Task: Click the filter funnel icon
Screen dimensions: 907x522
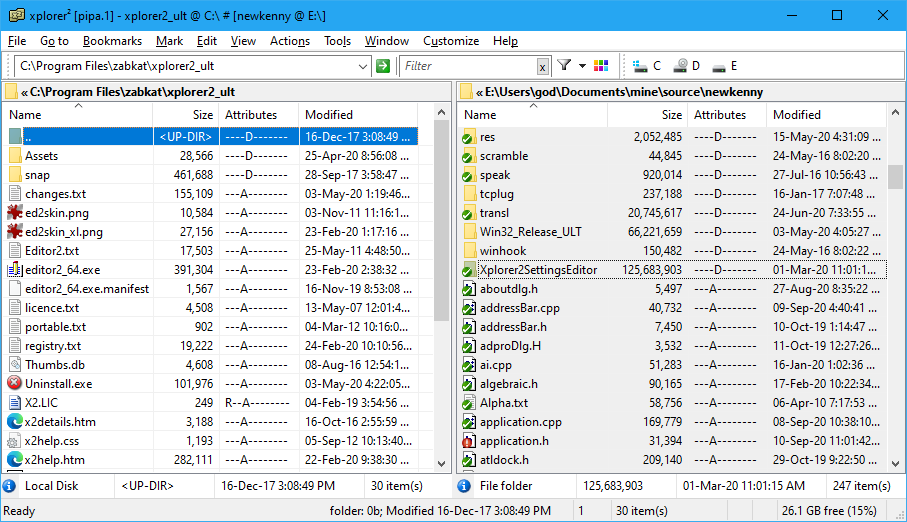Action: click(565, 65)
